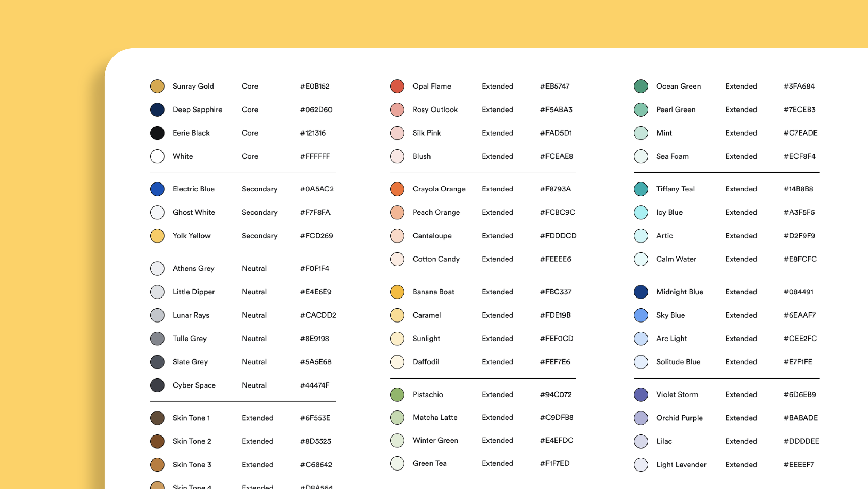Click the hex code #062D60
This screenshot has height=489, width=868.
tap(316, 109)
